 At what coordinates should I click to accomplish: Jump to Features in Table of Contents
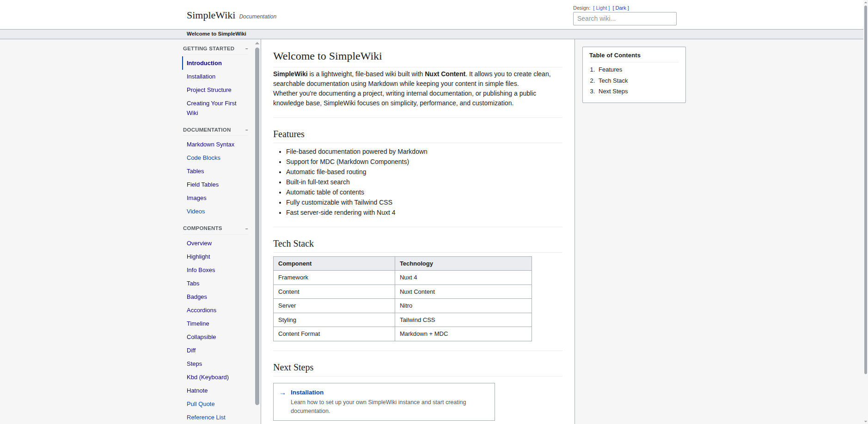(x=610, y=70)
